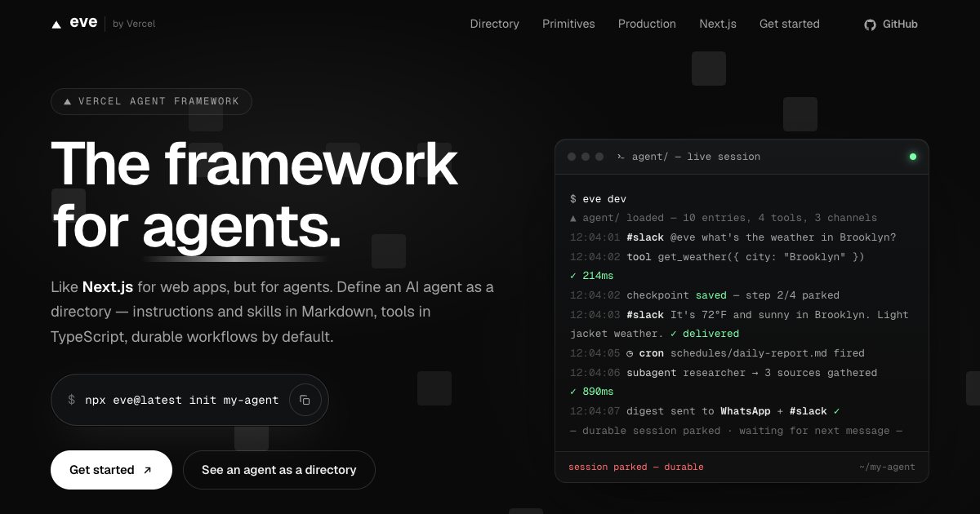Click "digest sent to WhatsApp" terminal line

point(706,411)
